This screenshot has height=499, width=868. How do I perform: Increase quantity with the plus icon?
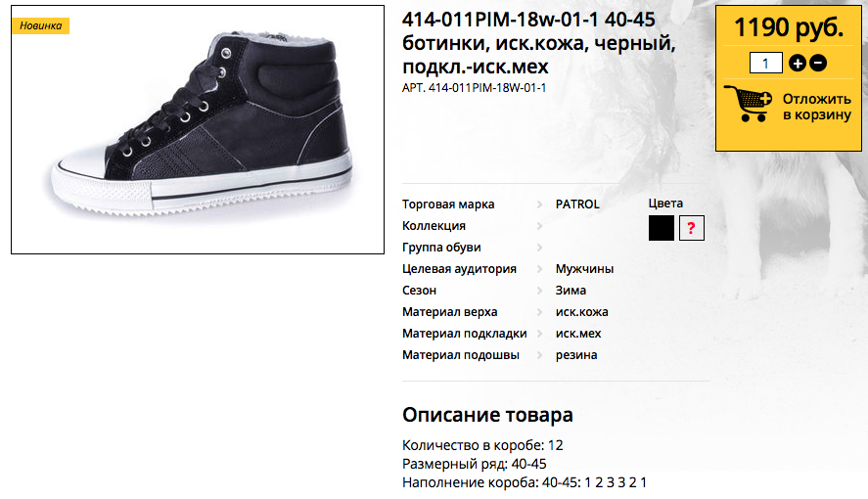798,63
